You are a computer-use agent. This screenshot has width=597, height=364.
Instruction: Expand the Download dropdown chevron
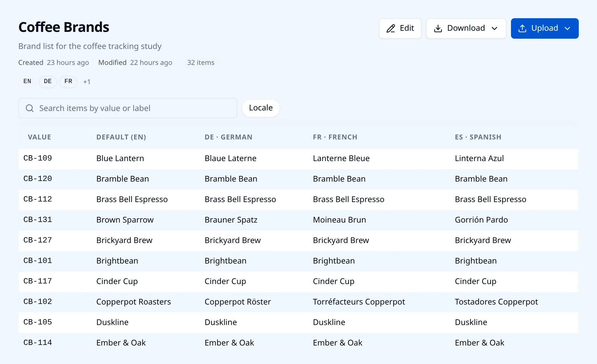click(x=494, y=28)
